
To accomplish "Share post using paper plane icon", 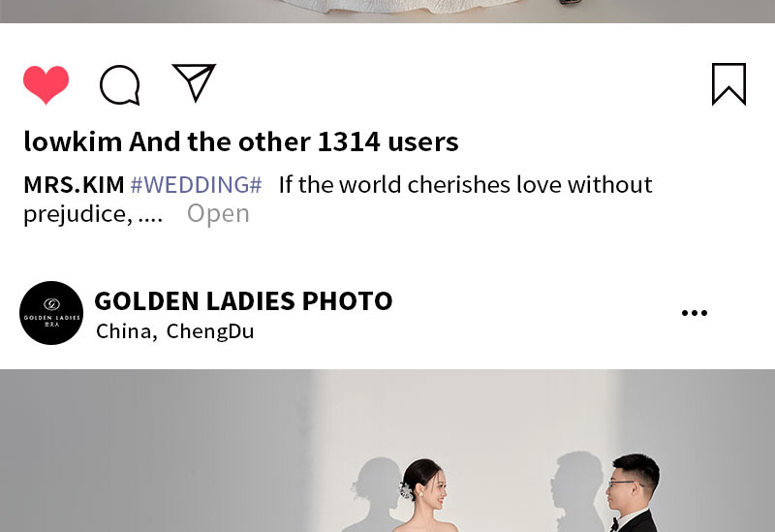I will click(x=194, y=82).
